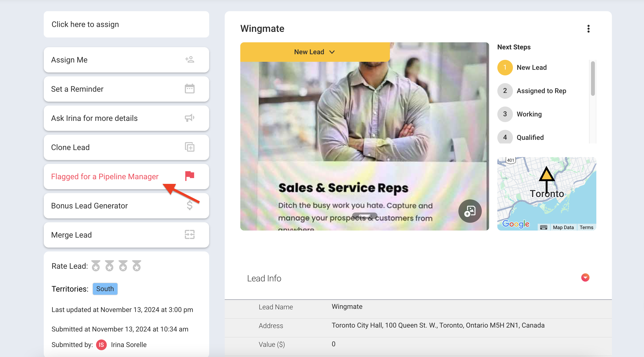Click the red pipeline manager flag icon
This screenshot has height=357, width=644.
pyautogui.click(x=189, y=176)
